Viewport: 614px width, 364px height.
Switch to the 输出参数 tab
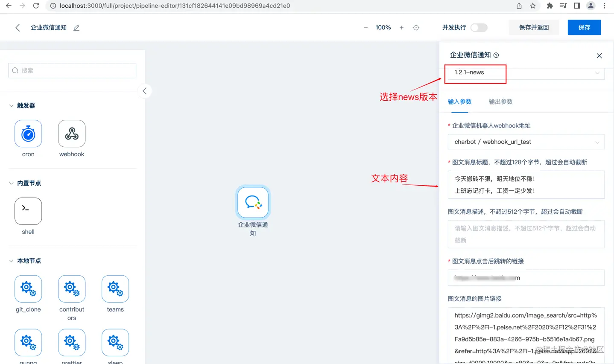coord(501,102)
